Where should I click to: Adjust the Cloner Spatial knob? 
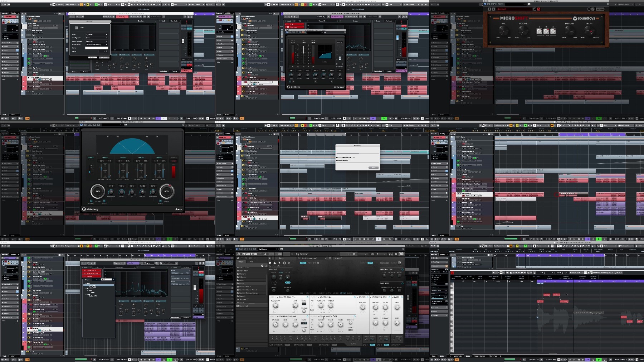pyautogui.click(x=122, y=192)
